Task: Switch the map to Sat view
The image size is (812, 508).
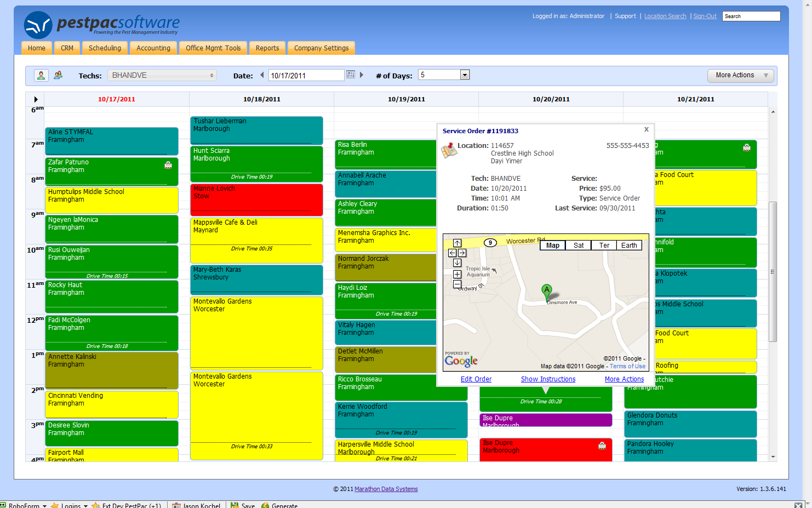Action: click(x=578, y=245)
